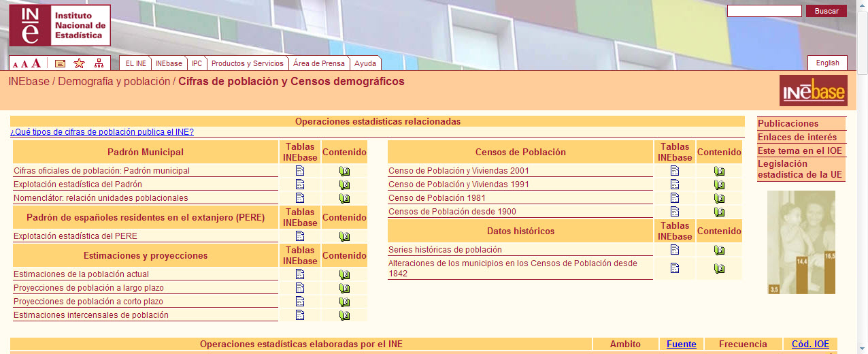Open INEbase tables icon for Cifras oficiales de población
This screenshot has width=868, height=354.
300,171
